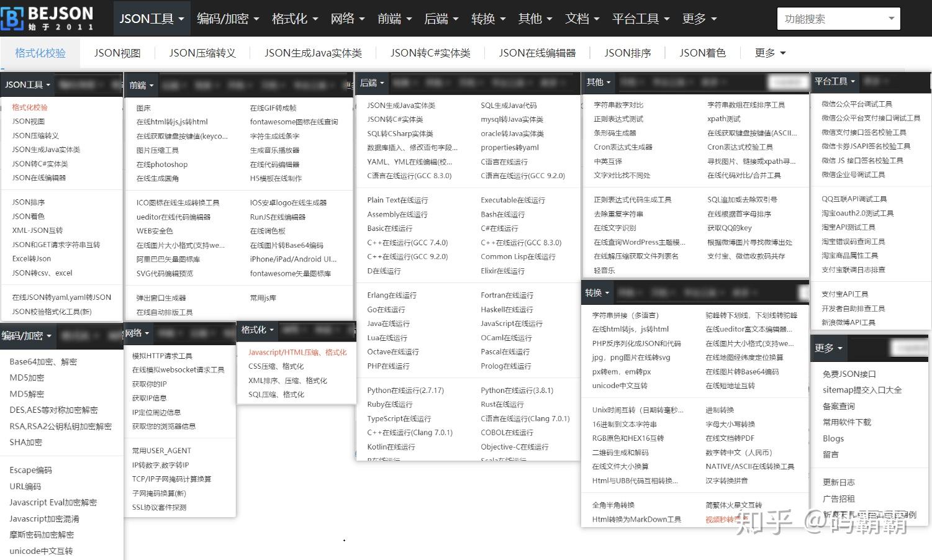Open the JSON在线编辑器 tab
Image resolution: width=932 pixels, height=560 pixels.
pyautogui.click(x=537, y=53)
